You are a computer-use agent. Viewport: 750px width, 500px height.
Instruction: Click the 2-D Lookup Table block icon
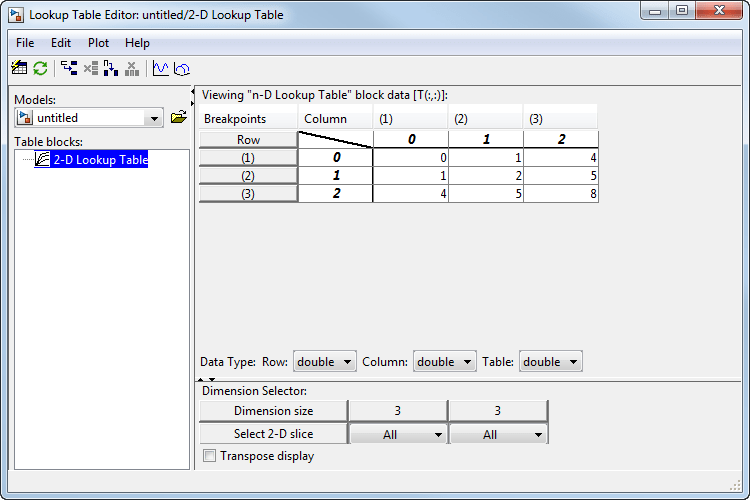tap(42, 159)
